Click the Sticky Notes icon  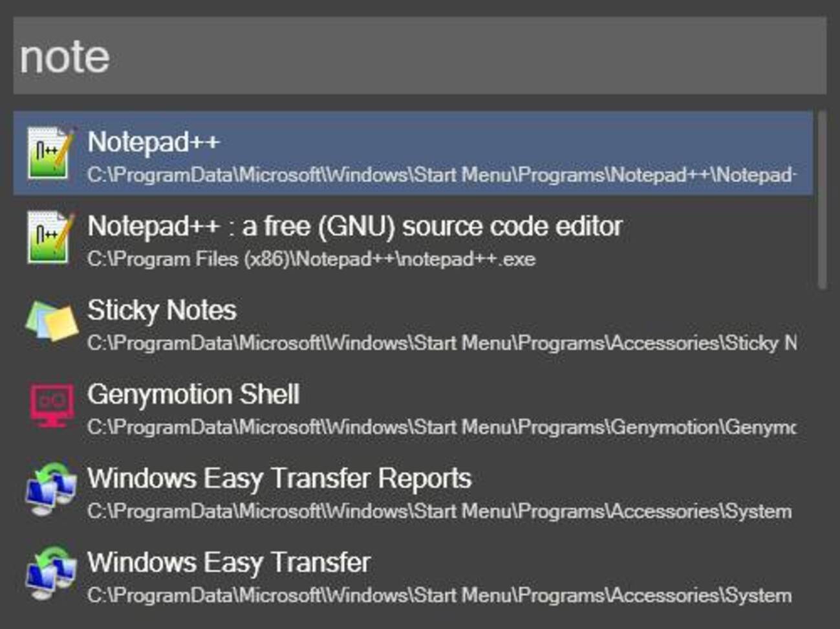point(51,321)
